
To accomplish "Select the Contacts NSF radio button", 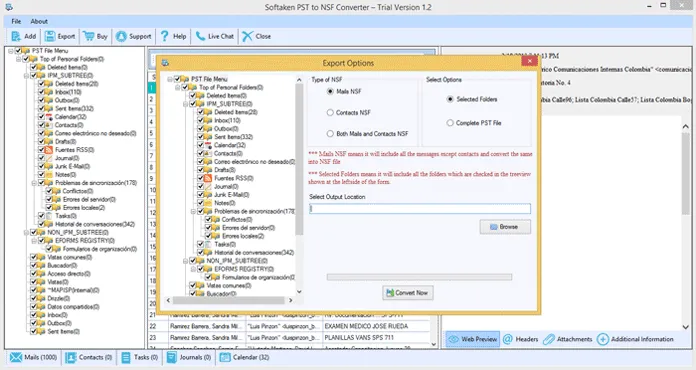I will (330, 113).
